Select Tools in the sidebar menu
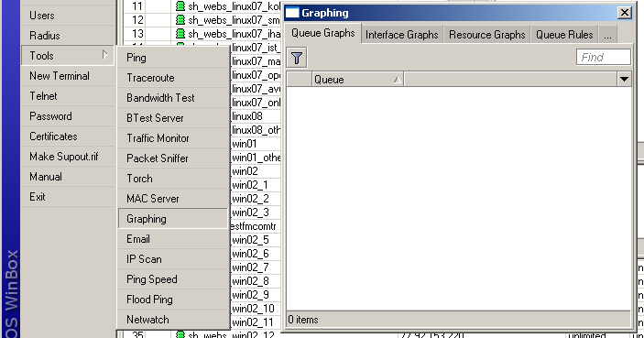The width and height of the screenshot is (644, 338). point(68,56)
